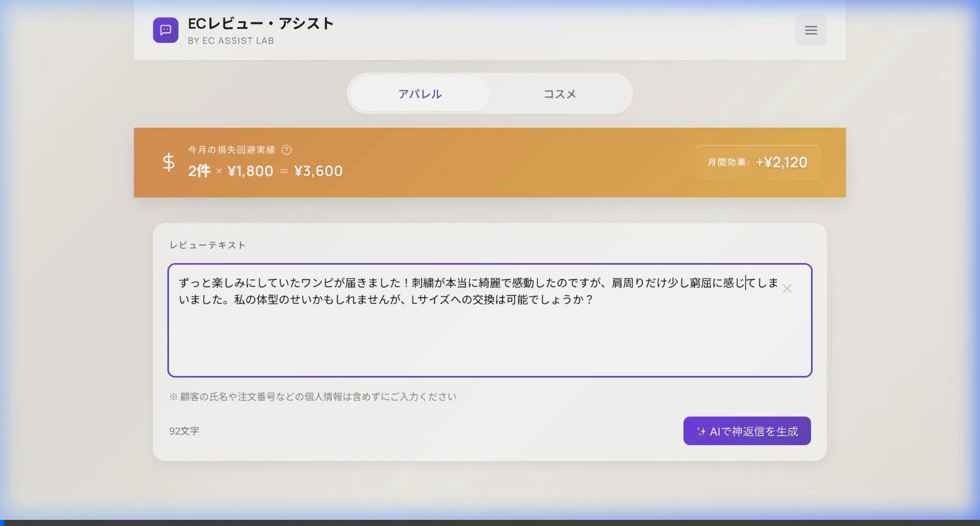
Task: Clear the review text with the X icon
Action: coord(788,289)
